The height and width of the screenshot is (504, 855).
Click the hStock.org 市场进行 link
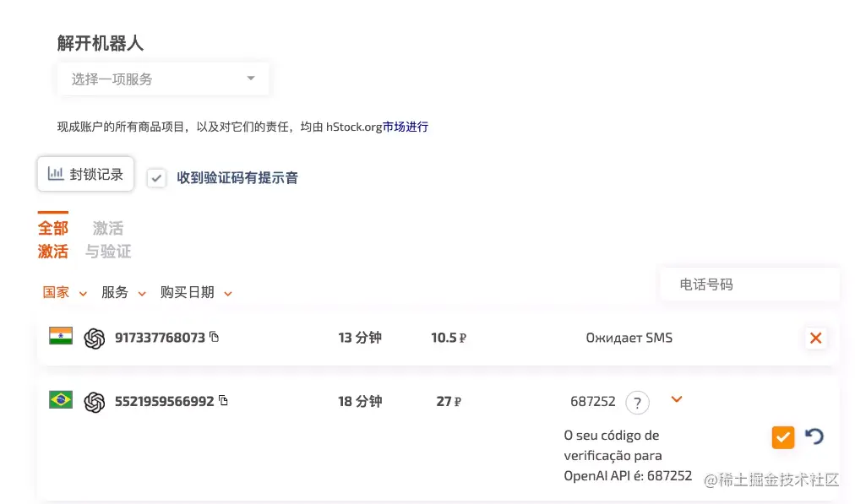coord(406,127)
